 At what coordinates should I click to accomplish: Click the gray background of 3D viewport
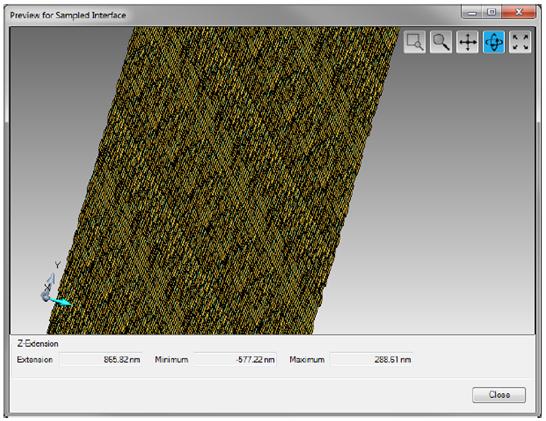point(453,209)
